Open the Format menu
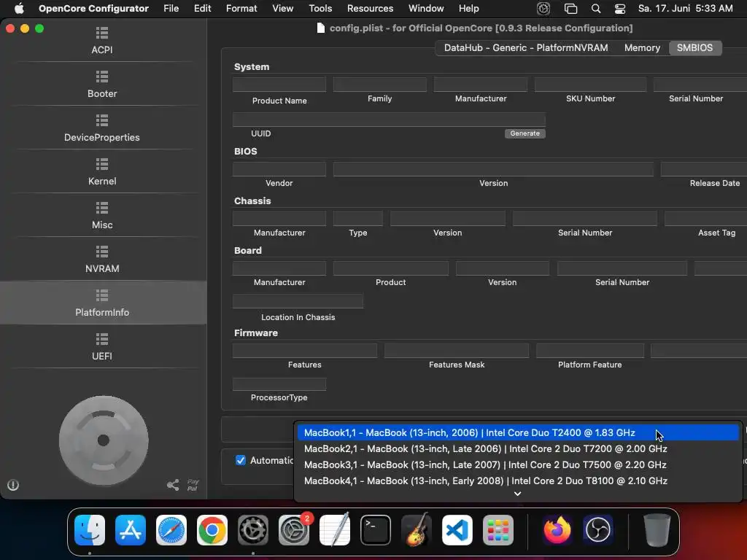747x560 pixels. [x=241, y=8]
